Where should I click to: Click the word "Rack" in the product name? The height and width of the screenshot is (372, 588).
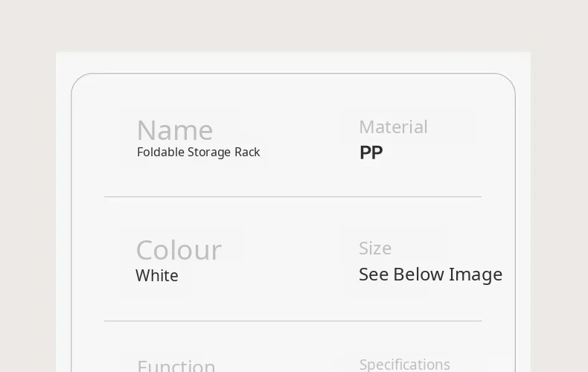click(x=247, y=153)
